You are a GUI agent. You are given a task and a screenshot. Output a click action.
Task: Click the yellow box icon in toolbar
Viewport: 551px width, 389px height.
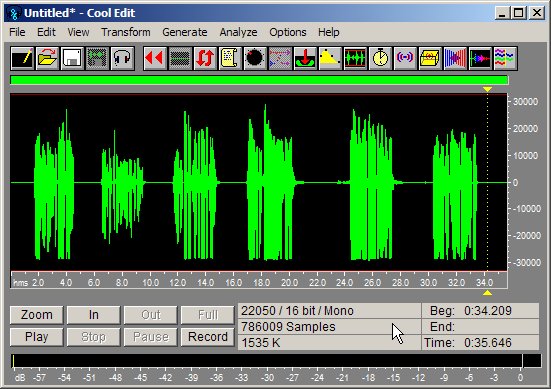(430, 58)
